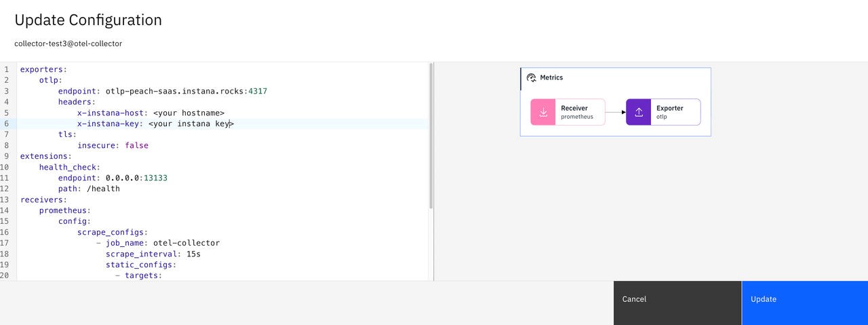
Task: Click line number 13 in gutter
Action: pos(5,199)
